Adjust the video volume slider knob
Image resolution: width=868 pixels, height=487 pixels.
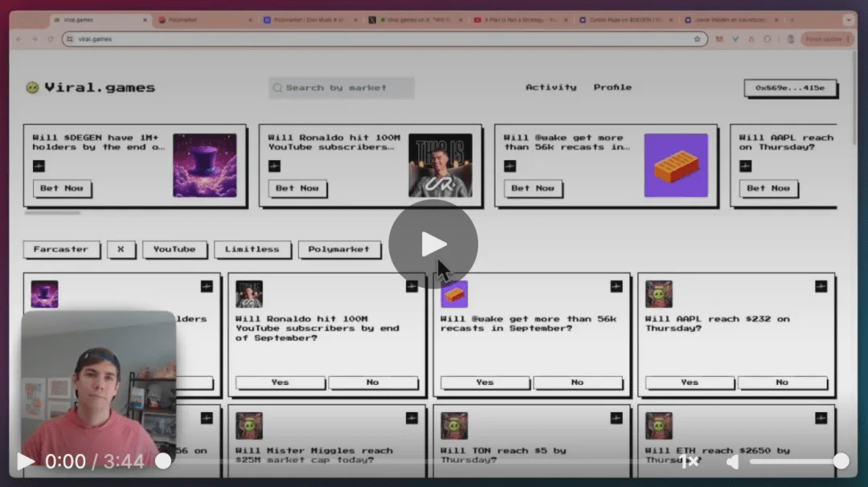(841, 461)
